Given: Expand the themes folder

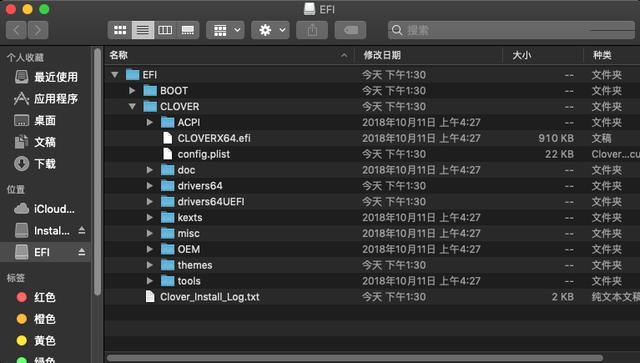Looking at the screenshot, I should point(150,265).
